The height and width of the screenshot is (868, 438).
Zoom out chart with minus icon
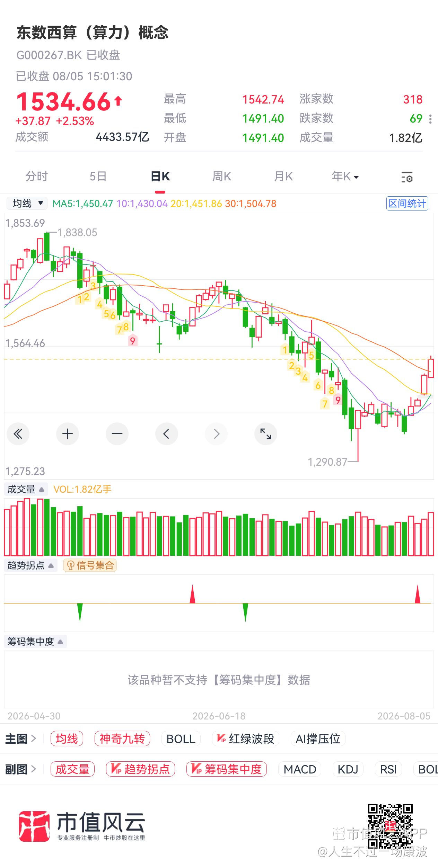point(117,433)
